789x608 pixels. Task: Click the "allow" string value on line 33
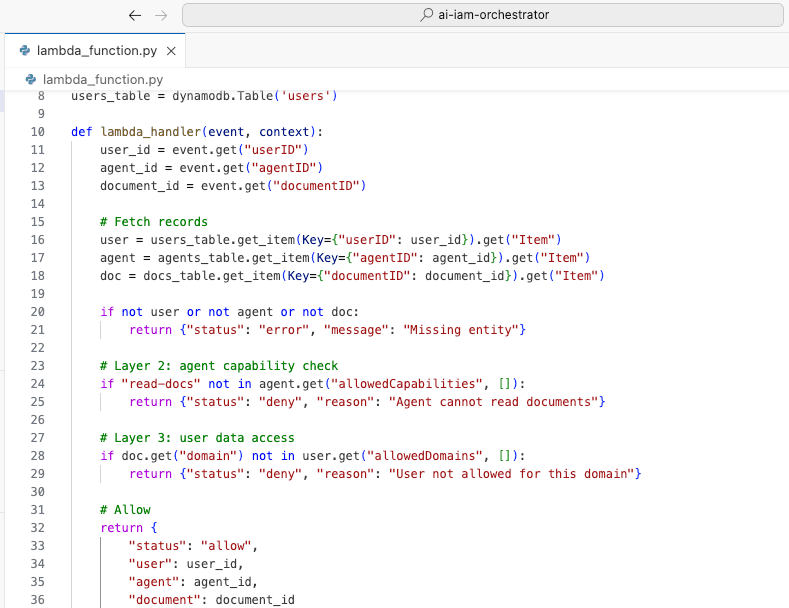pyautogui.click(x=226, y=546)
